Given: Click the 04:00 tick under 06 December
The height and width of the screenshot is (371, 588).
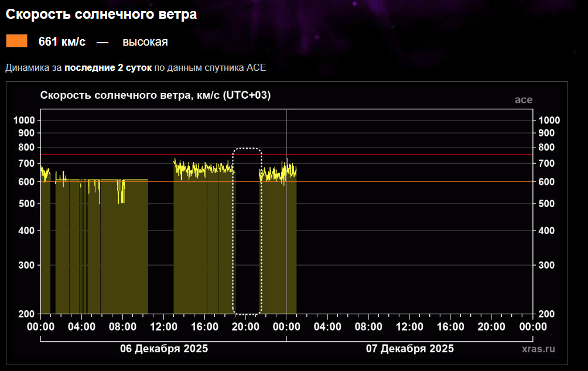Looking at the screenshot, I should click(82, 326).
